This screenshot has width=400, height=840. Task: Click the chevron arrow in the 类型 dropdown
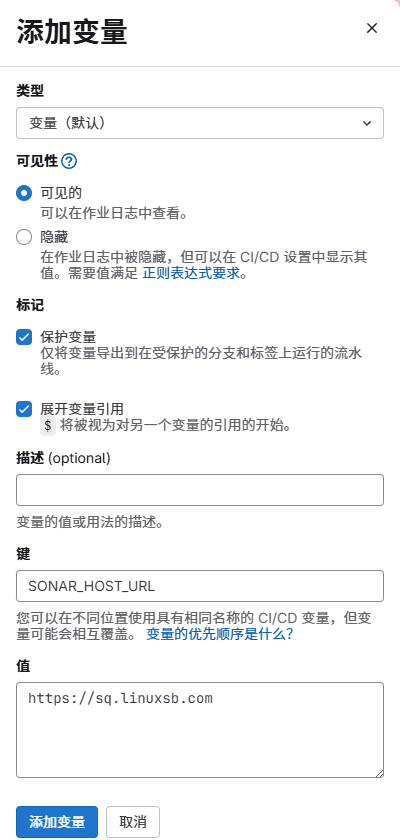coord(367,123)
